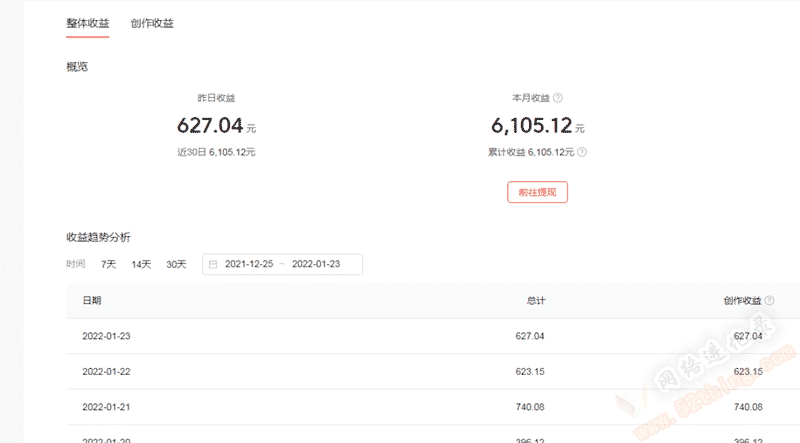The height and width of the screenshot is (443, 800).
Task: Switch to 整体收益 tab
Action: click(x=88, y=23)
